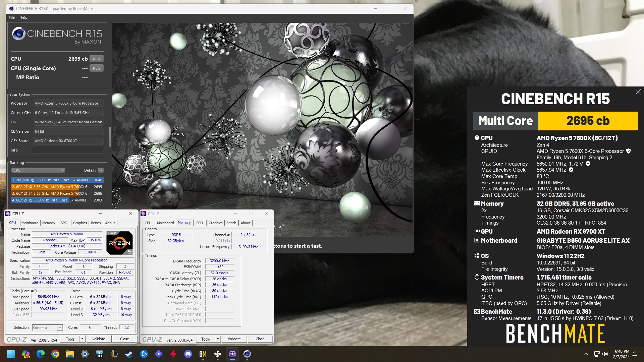The width and height of the screenshot is (644, 362).
Task: Open the fan control app in the taskbar
Action: click(x=218, y=354)
